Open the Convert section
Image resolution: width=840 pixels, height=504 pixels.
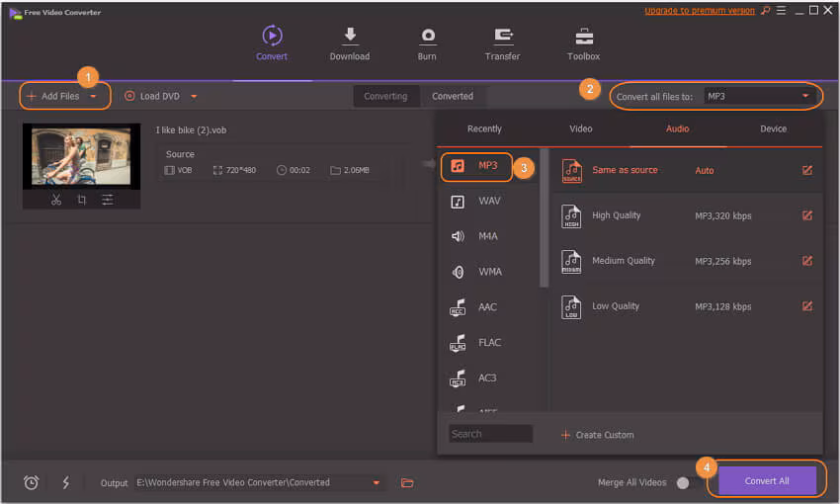[x=272, y=42]
